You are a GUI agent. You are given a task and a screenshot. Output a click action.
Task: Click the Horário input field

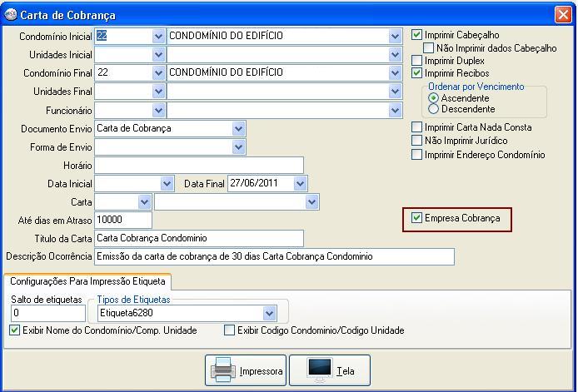[x=198, y=165]
